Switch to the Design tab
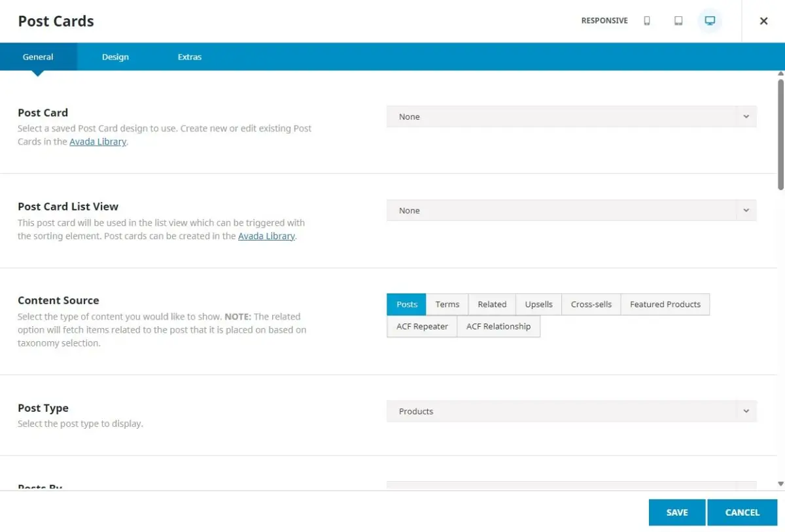 tap(115, 57)
